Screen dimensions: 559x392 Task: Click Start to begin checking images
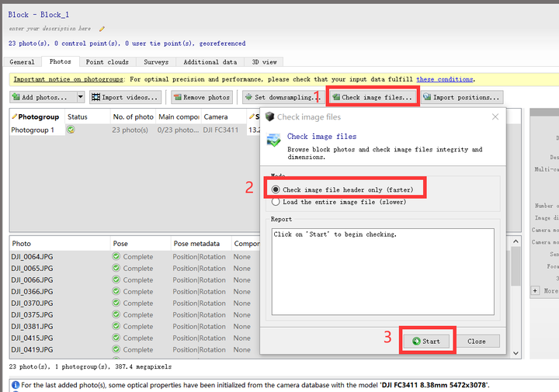(x=426, y=341)
